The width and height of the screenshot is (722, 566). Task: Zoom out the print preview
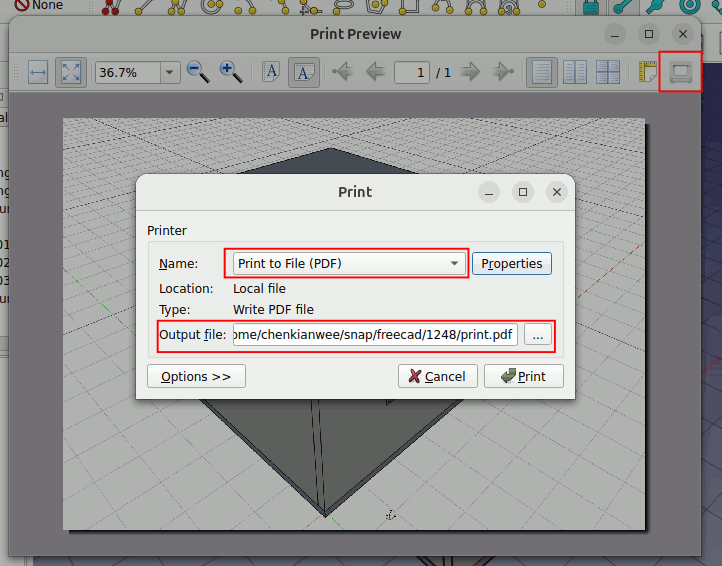(x=198, y=72)
